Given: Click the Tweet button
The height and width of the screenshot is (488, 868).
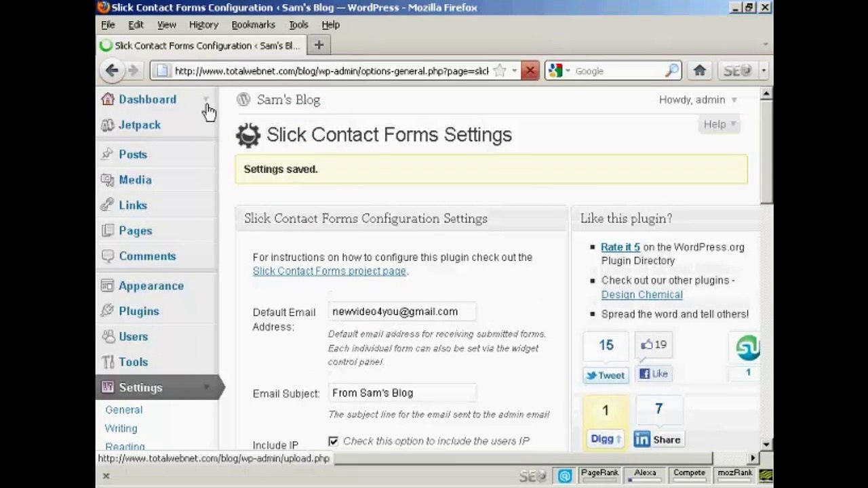Looking at the screenshot, I should (606, 375).
